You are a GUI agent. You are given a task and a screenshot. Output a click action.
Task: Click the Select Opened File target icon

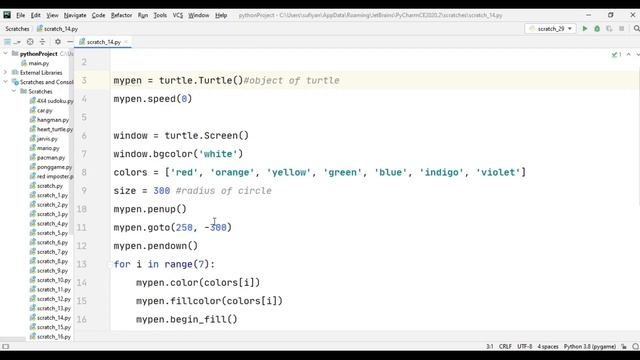pyautogui.click(x=30, y=42)
